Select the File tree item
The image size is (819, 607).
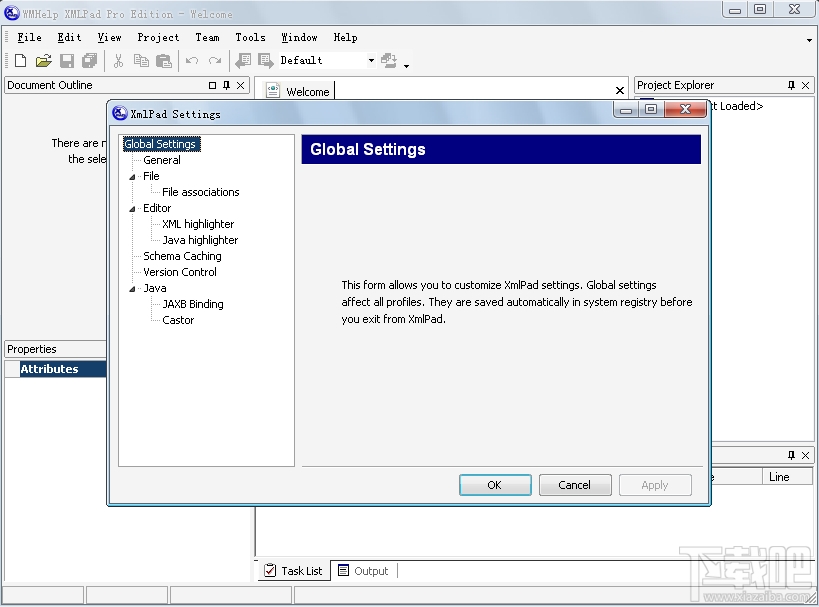pyautogui.click(x=151, y=176)
